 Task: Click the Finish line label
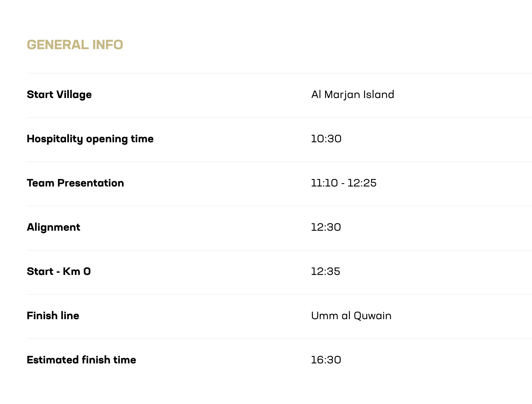53,316
